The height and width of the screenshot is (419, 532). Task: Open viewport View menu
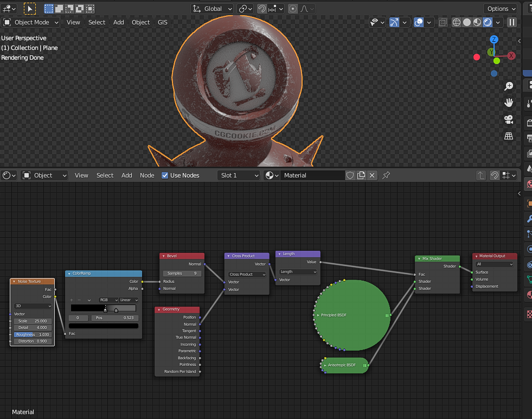point(73,22)
